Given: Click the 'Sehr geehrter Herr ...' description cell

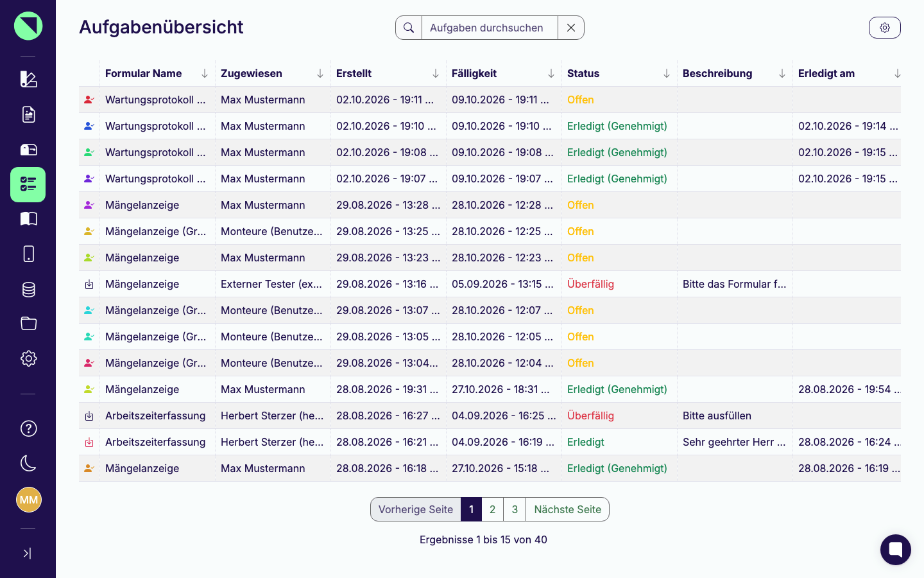Looking at the screenshot, I should pyautogui.click(x=734, y=442).
